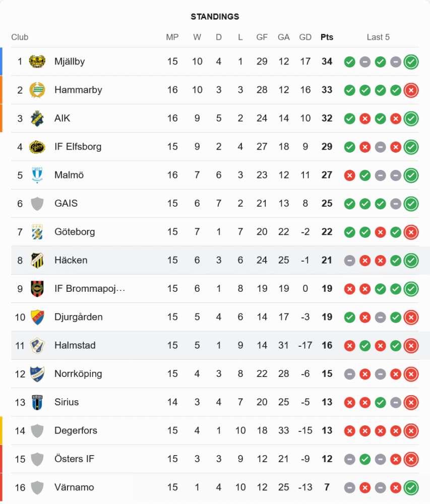430x504 pixels.
Task: Click Hammarby's latest loss result icon
Action: click(411, 90)
